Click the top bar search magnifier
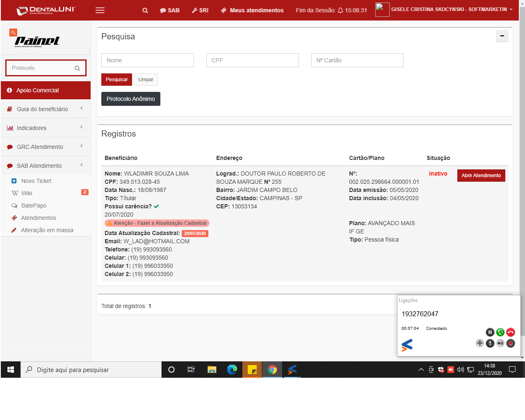 [145, 10]
